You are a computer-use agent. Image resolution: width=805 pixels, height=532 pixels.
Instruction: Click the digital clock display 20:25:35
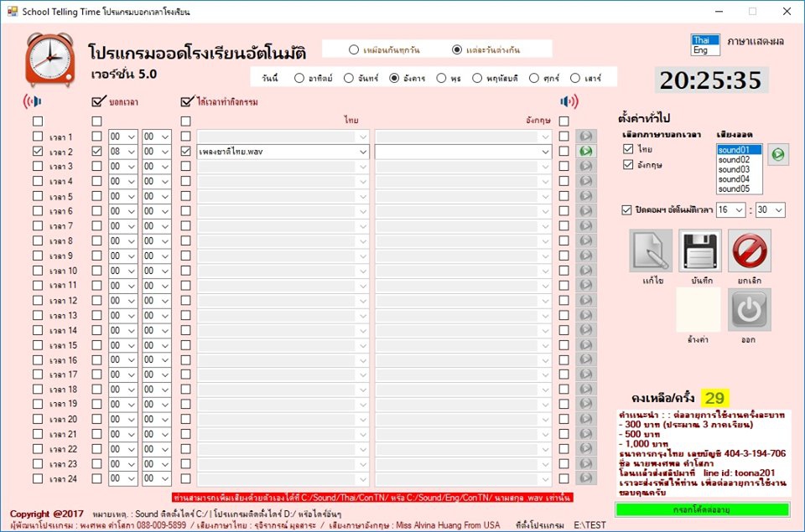tap(710, 80)
